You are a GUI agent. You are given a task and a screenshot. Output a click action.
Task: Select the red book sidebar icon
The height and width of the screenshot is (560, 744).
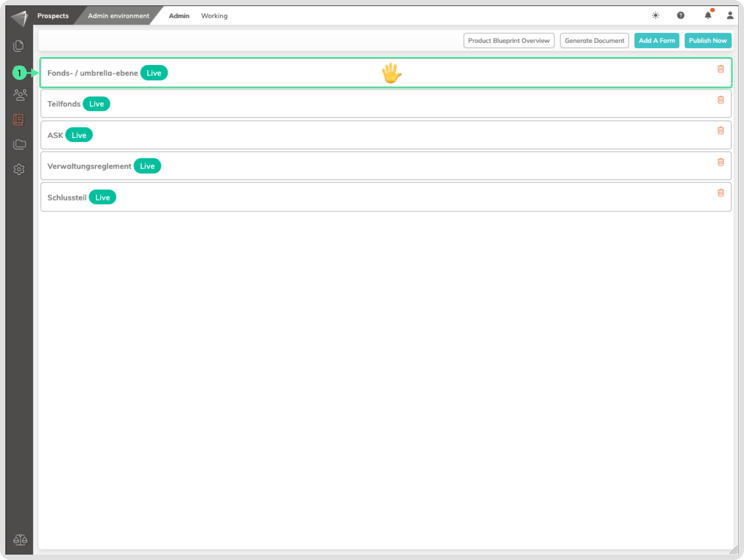pos(19,120)
